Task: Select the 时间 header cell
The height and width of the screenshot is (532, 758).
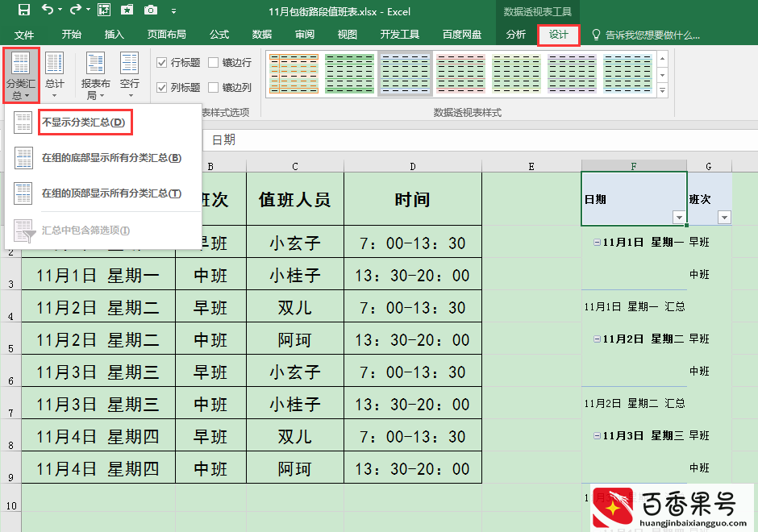Action: (x=412, y=199)
